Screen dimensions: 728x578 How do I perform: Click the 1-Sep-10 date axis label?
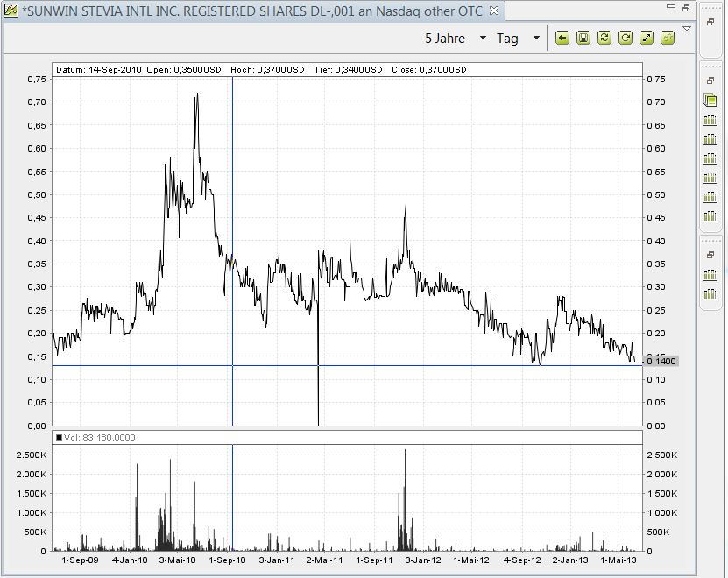tap(227, 560)
